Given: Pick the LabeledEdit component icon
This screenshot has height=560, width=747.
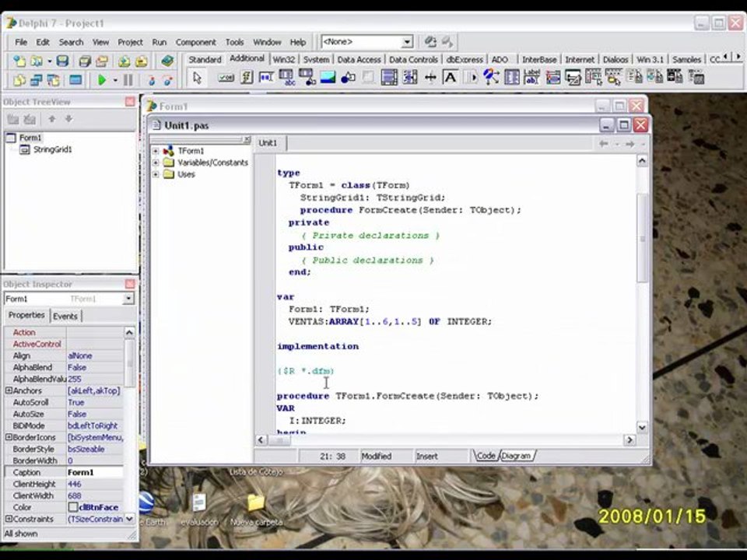Looking at the screenshot, I should coord(531,77).
